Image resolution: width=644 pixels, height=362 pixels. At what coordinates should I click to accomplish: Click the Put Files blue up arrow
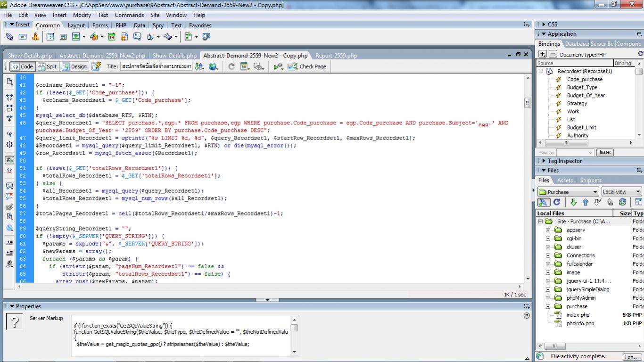(x=586, y=202)
